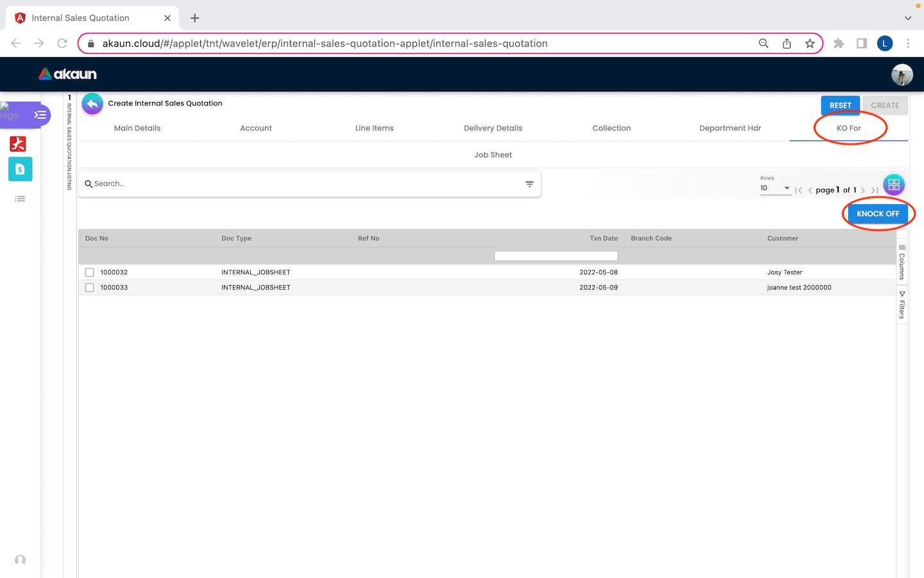The image size is (924, 578).
Task: Expand the Filters side panel
Action: [902, 306]
